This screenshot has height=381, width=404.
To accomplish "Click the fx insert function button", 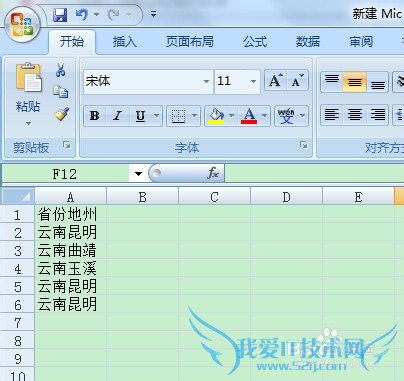I will click(213, 173).
